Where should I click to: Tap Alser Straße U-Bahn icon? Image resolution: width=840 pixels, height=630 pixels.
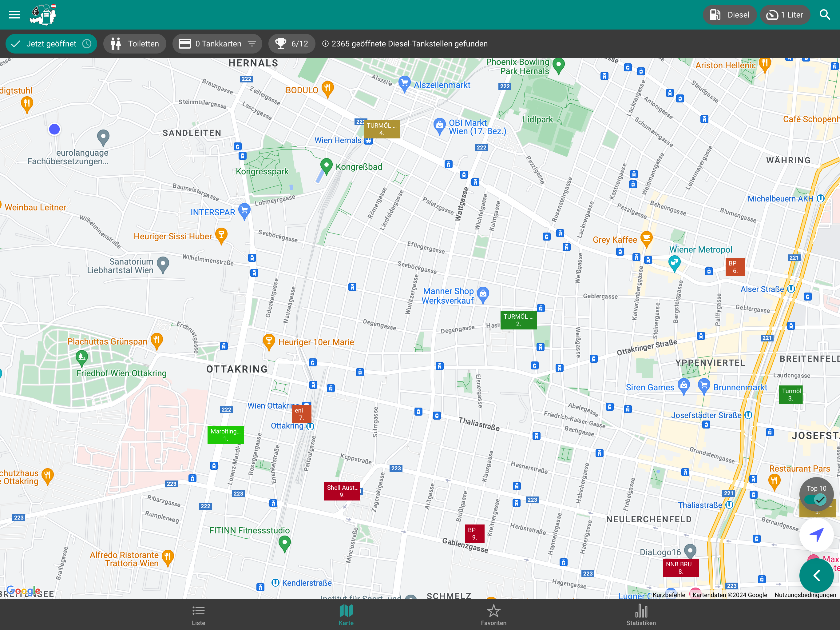tap(791, 289)
